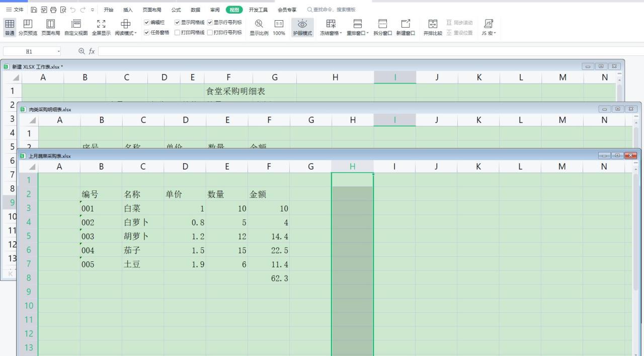Viewport: 644px width, 356px height.
Task: Click 拆分窗口 split window
Action: coord(382,27)
